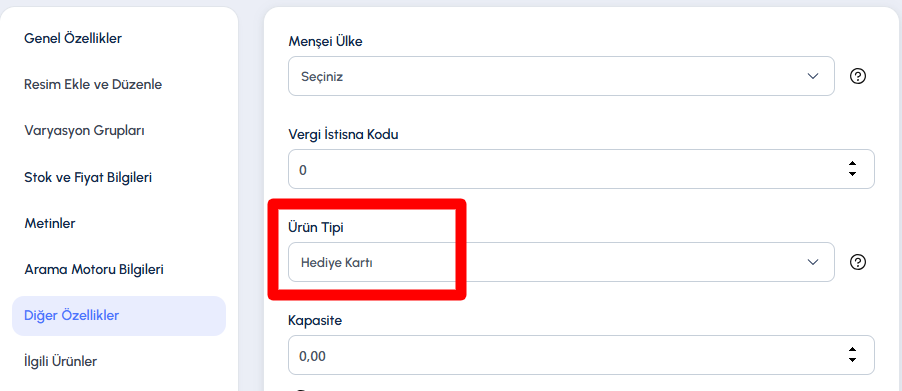
Task: Focus the Kapasite input showing 0,00
Action: [581, 355]
